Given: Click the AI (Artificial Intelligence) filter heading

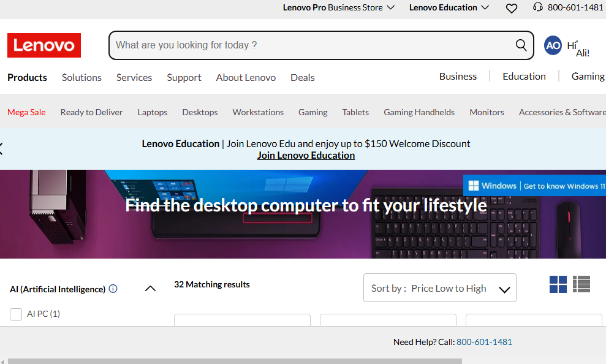Looking at the screenshot, I should (58, 289).
